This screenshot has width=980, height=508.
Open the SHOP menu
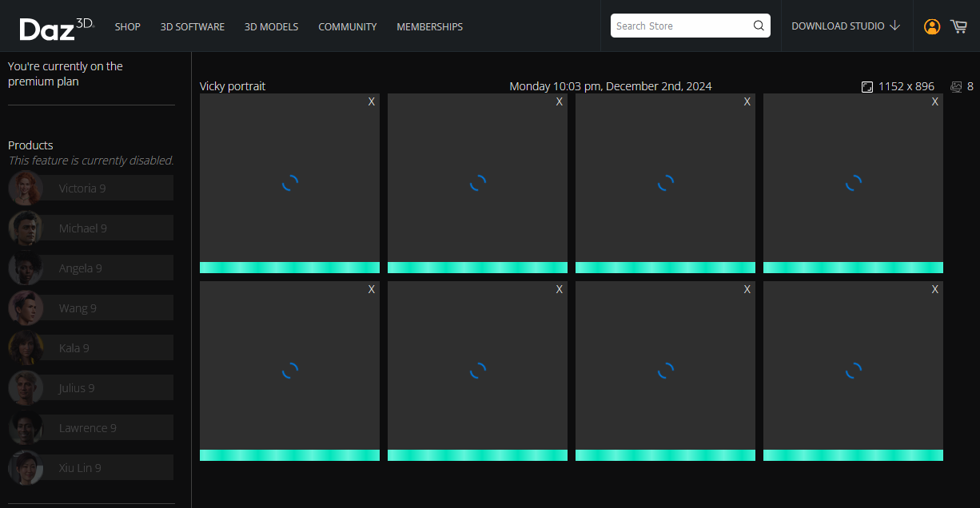tap(127, 26)
